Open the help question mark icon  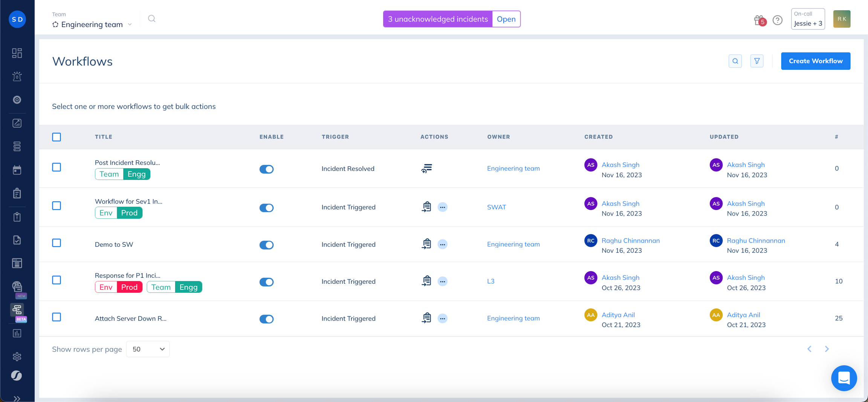pyautogui.click(x=778, y=20)
